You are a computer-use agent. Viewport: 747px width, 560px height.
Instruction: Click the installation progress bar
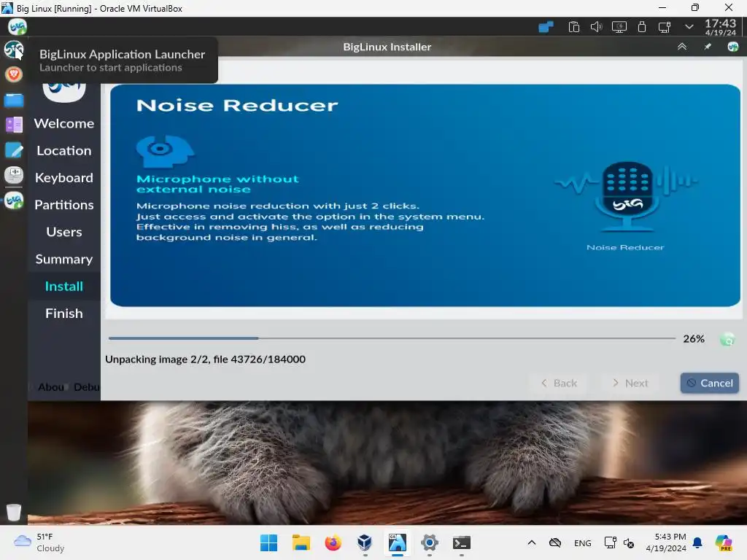point(392,338)
